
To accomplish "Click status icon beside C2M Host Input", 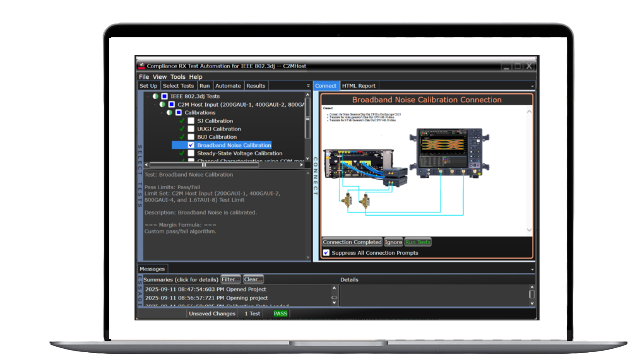I will (x=162, y=104).
